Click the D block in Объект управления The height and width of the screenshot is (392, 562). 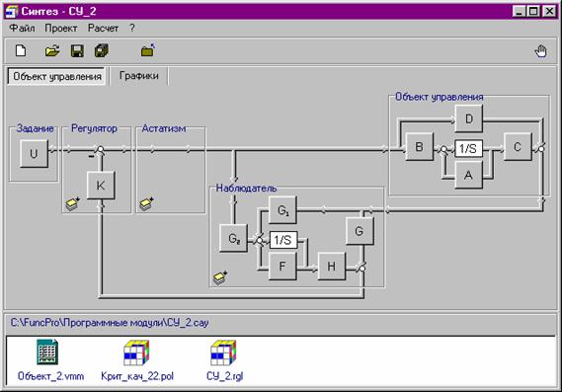click(469, 118)
